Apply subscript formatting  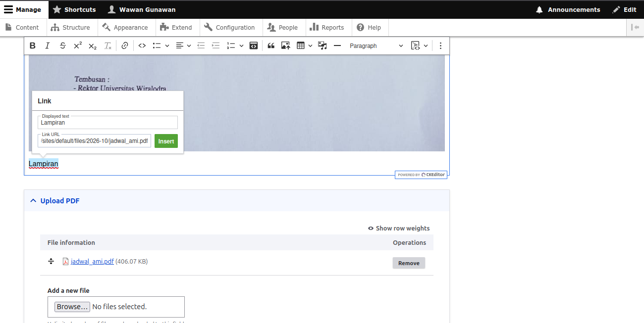[x=93, y=46]
